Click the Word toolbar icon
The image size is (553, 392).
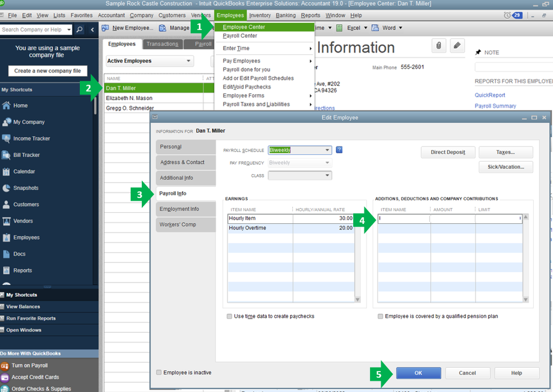[375, 28]
